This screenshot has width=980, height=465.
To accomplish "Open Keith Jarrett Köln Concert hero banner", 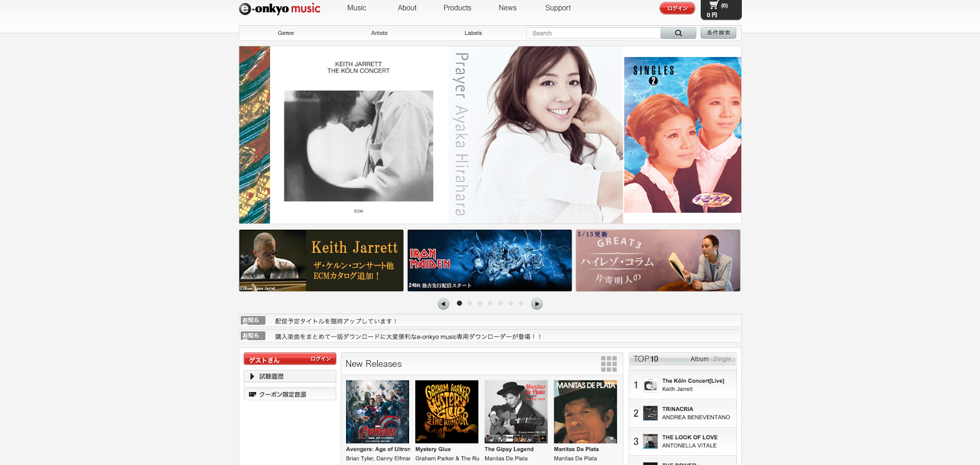I will click(359, 135).
